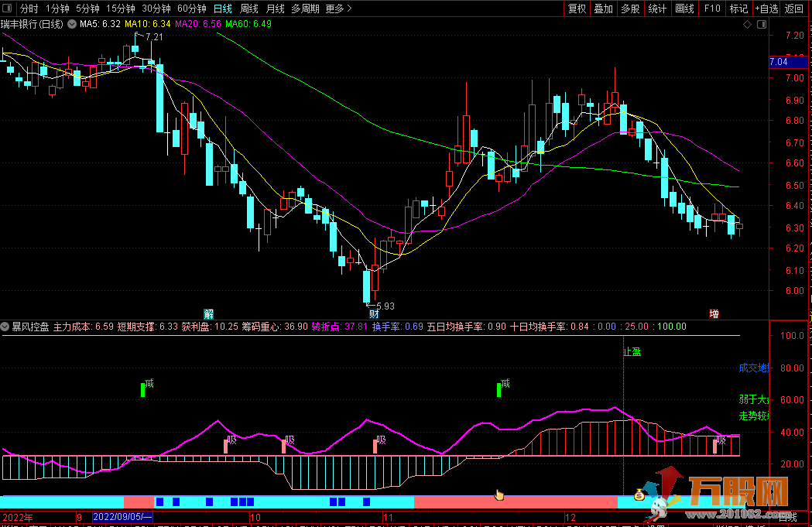812x527 pixels.
Task: Click the square icon beside the diamond
Action: 760,24
